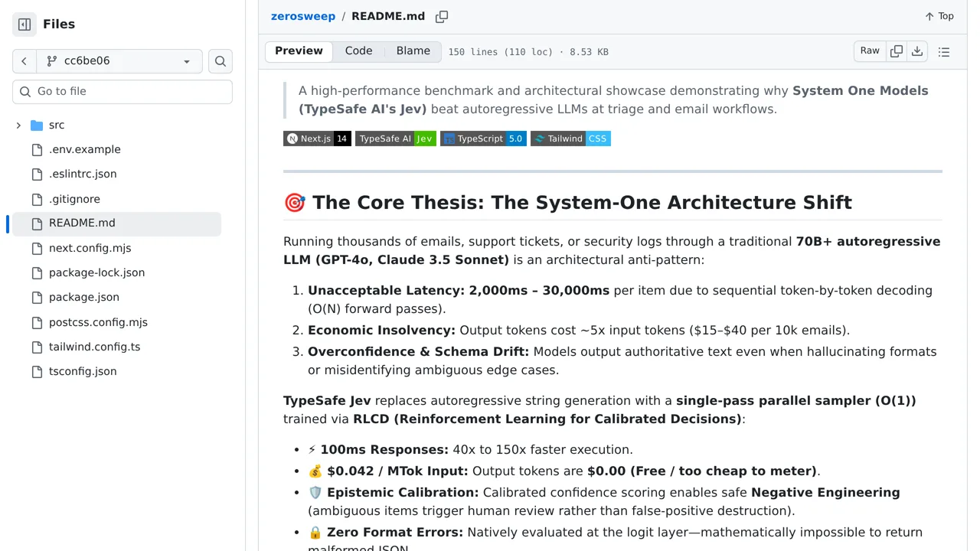Click the file icon beside package.json

coord(37,297)
